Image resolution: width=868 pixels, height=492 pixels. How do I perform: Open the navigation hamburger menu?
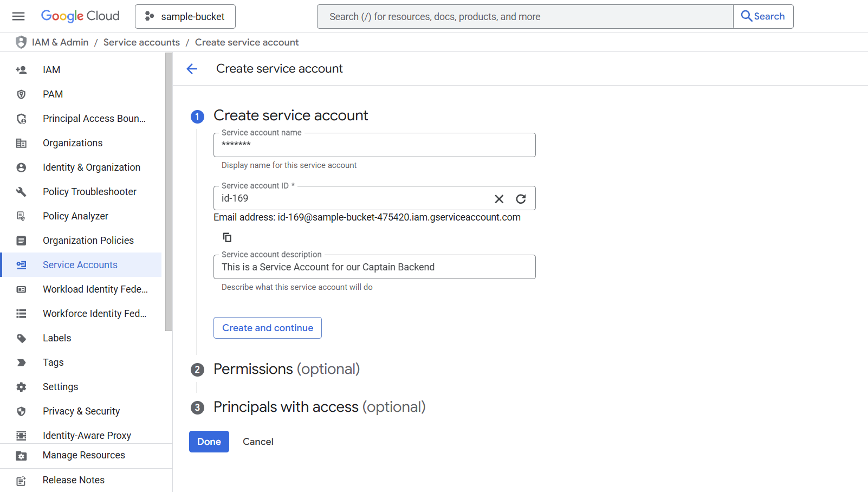(x=18, y=16)
